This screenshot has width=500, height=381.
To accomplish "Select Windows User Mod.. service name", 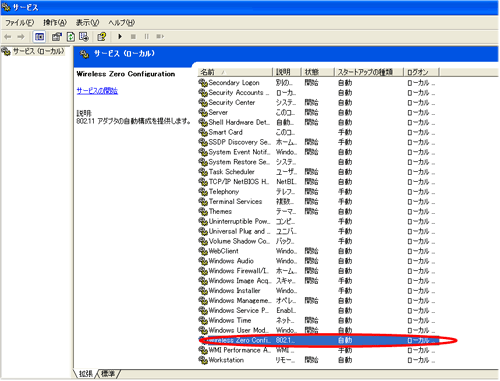I will click(x=239, y=330).
